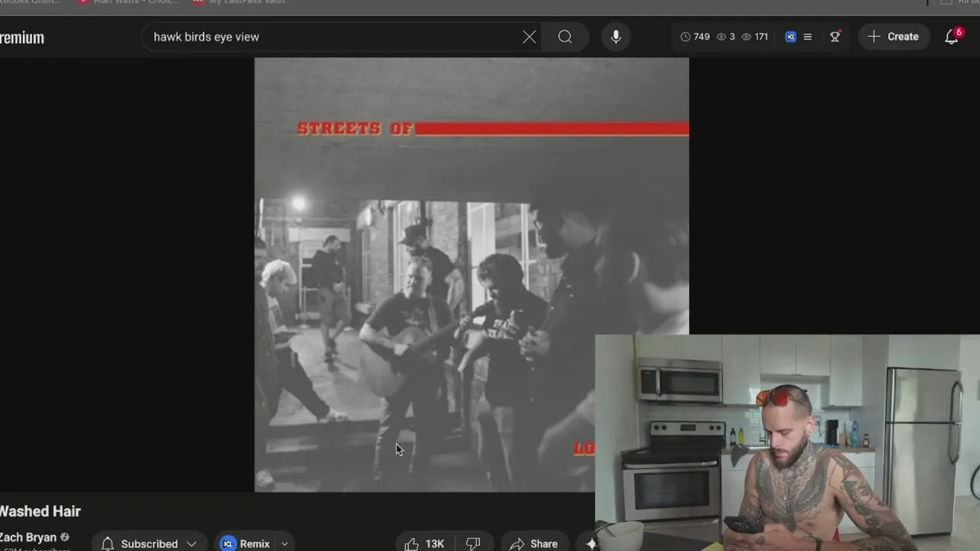Click the video player frame
Image resolution: width=980 pixels, height=551 pixels.
click(472, 275)
